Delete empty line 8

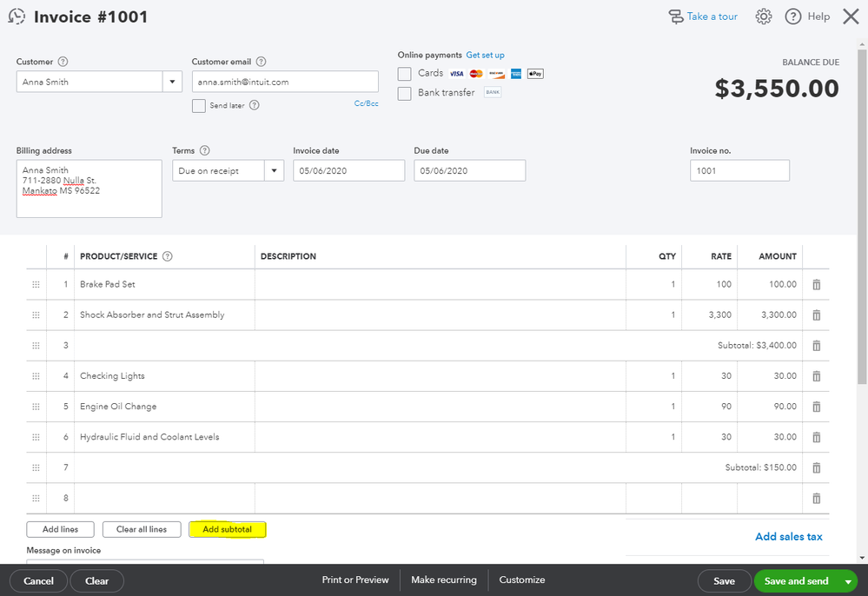816,498
